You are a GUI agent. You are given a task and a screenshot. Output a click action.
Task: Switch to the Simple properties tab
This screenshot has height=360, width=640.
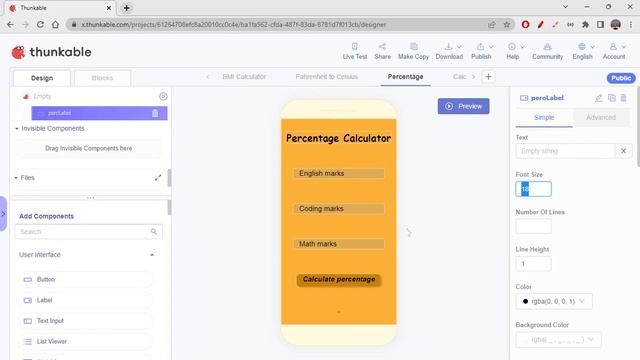544,118
